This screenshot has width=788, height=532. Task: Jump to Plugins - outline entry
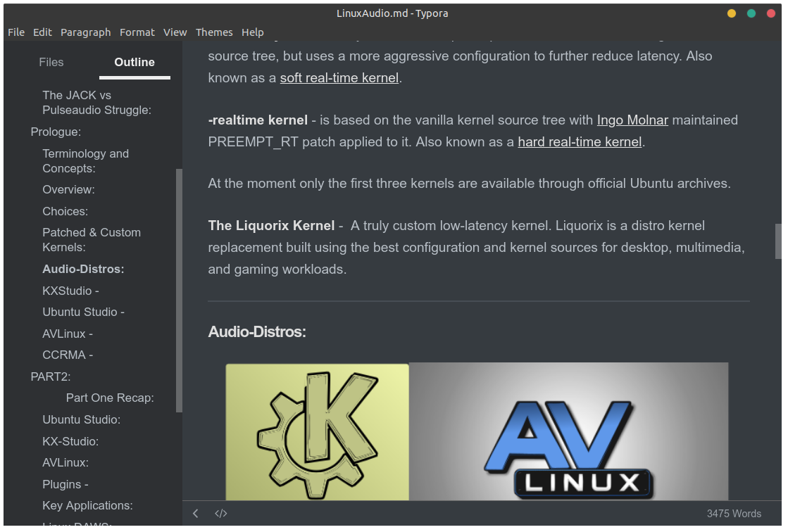pos(65,485)
